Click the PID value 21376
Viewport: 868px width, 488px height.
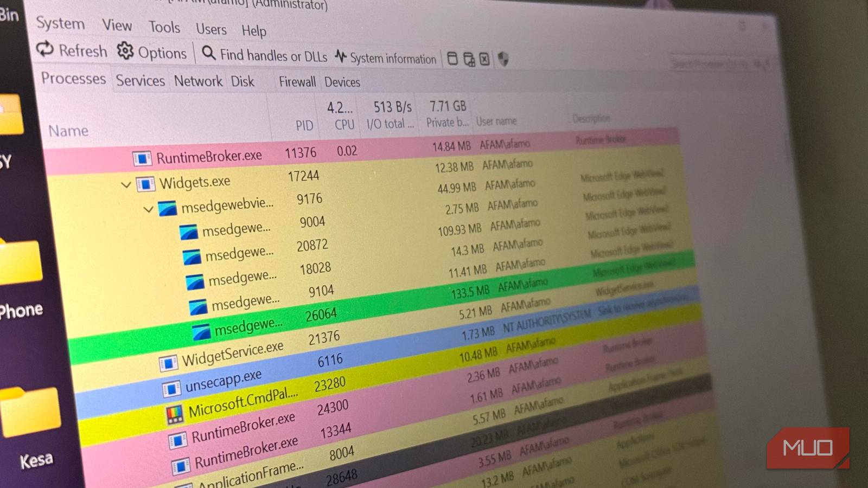pos(324,338)
